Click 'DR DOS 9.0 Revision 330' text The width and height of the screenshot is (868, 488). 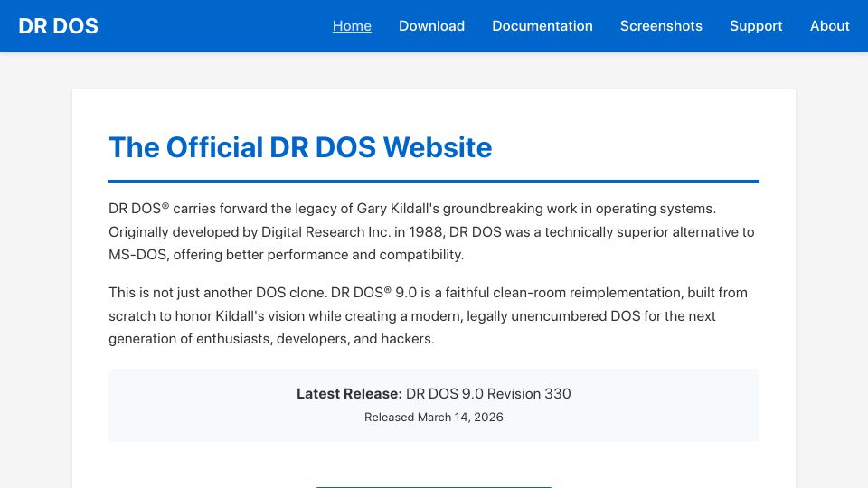[x=488, y=394]
